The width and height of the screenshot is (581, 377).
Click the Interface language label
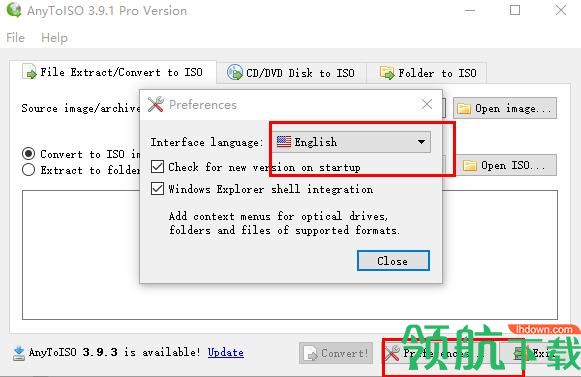coord(207,142)
